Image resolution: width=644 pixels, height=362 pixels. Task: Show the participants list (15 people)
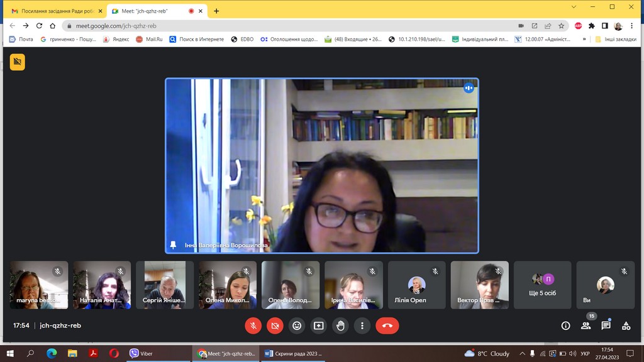(586, 326)
